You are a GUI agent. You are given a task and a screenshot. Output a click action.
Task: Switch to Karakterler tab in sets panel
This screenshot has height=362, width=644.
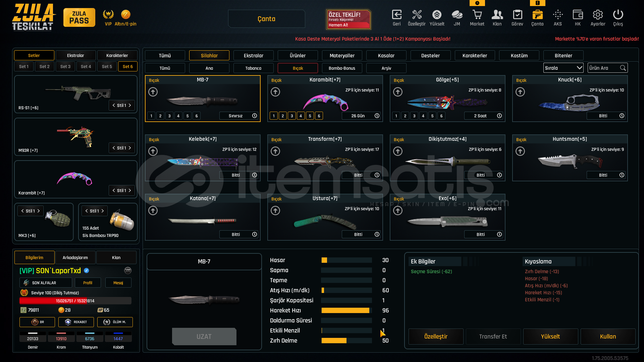pyautogui.click(x=117, y=55)
